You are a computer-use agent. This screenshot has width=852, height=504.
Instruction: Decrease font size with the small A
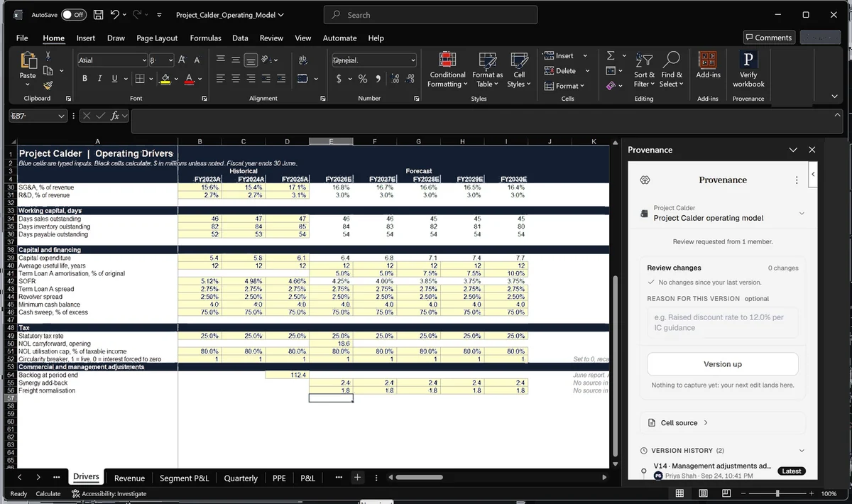click(197, 60)
